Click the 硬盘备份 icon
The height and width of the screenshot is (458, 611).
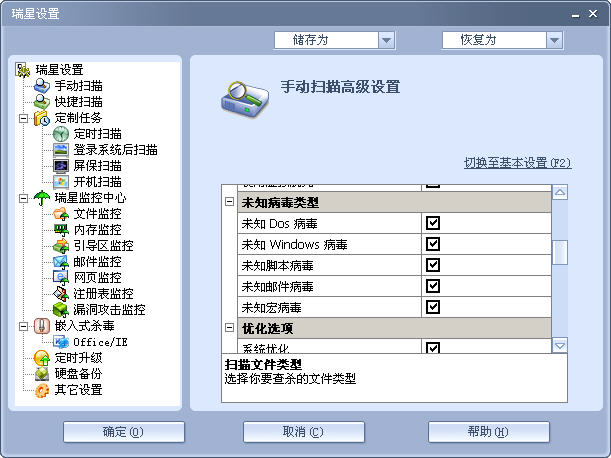click(42, 374)
